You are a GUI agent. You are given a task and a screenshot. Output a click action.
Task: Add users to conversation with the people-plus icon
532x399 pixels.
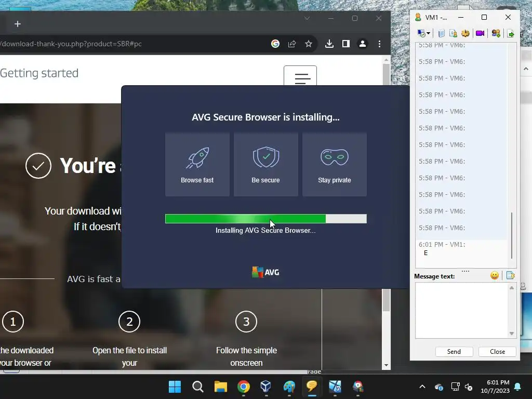[x=496, y=33]
